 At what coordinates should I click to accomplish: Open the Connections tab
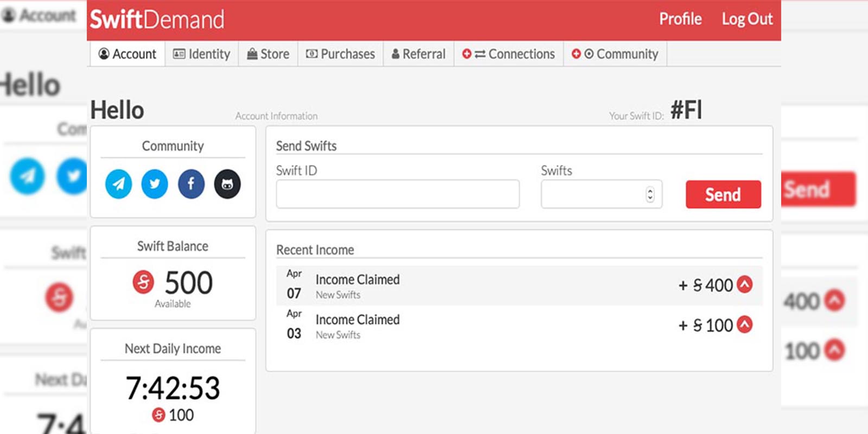[508, 54]
